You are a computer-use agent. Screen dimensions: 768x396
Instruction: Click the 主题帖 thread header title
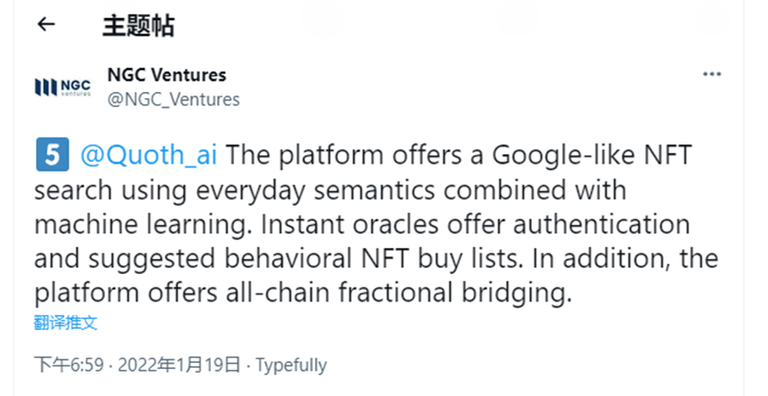click(x=138, y=25)
